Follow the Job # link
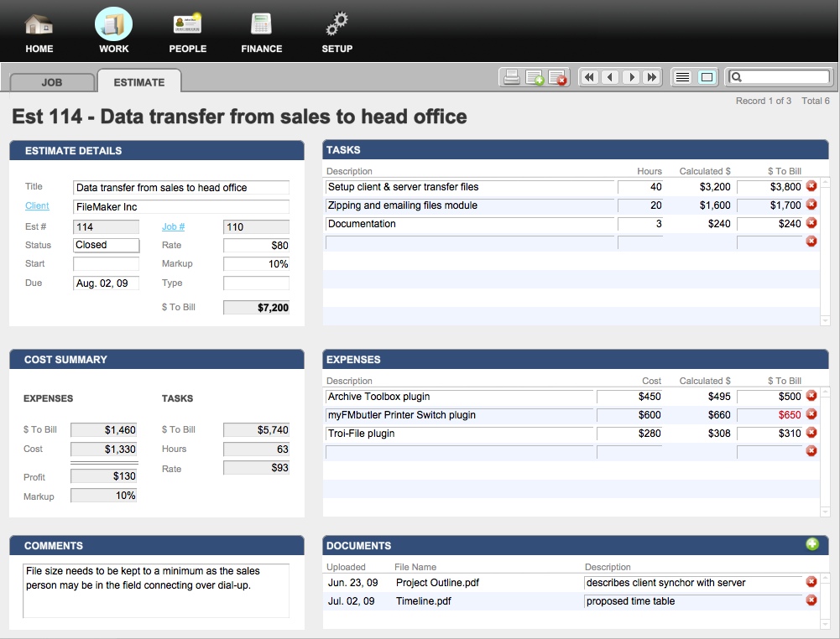Screen dimensions: 840x639 coord(173,226)
